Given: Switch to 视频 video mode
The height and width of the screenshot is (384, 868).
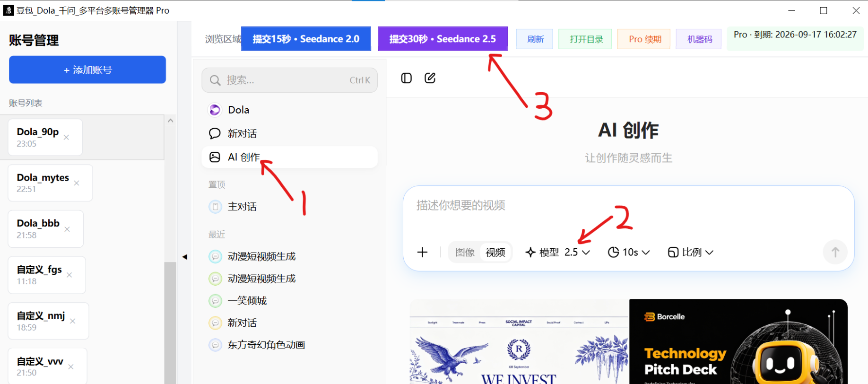Looking at the screenshot, I should 495,252.
